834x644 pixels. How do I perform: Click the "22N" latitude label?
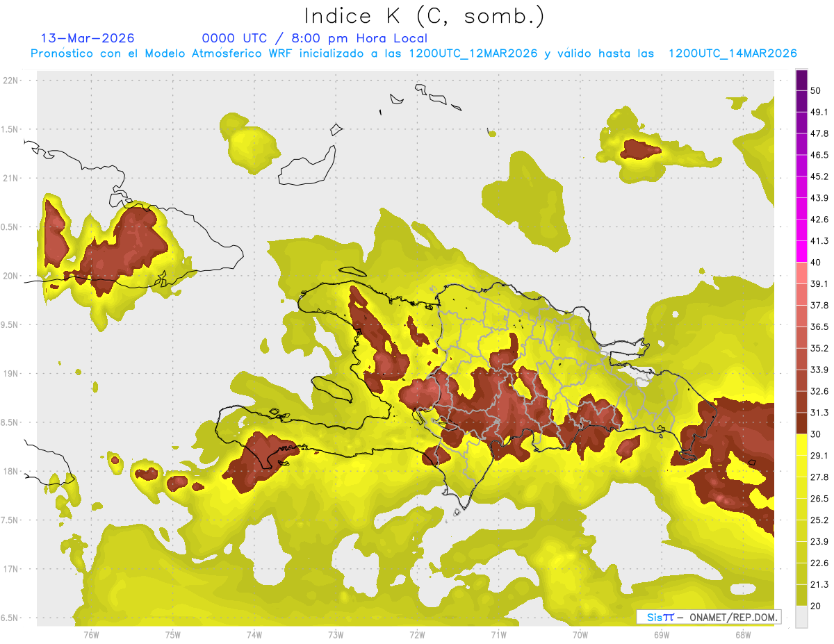[x=11, y=80]
